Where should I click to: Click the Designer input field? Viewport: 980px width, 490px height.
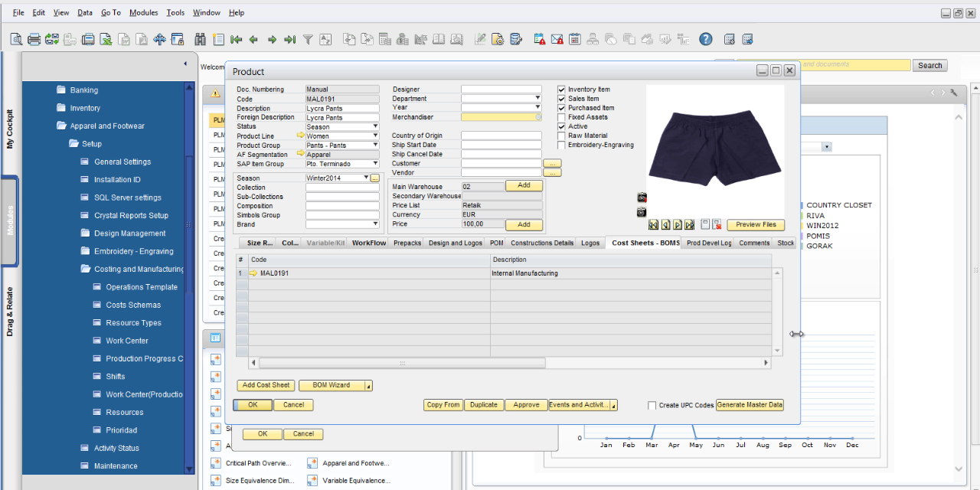click(x=501, y=90)
